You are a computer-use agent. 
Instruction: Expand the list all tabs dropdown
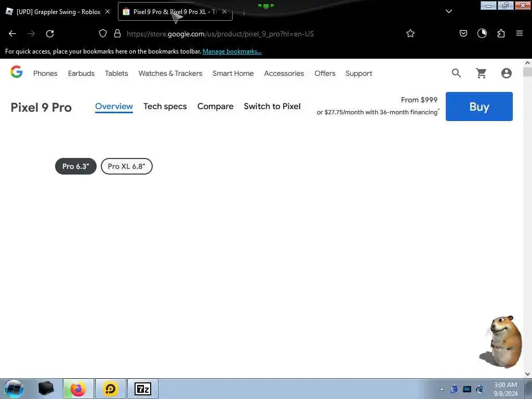click(449, 11)
